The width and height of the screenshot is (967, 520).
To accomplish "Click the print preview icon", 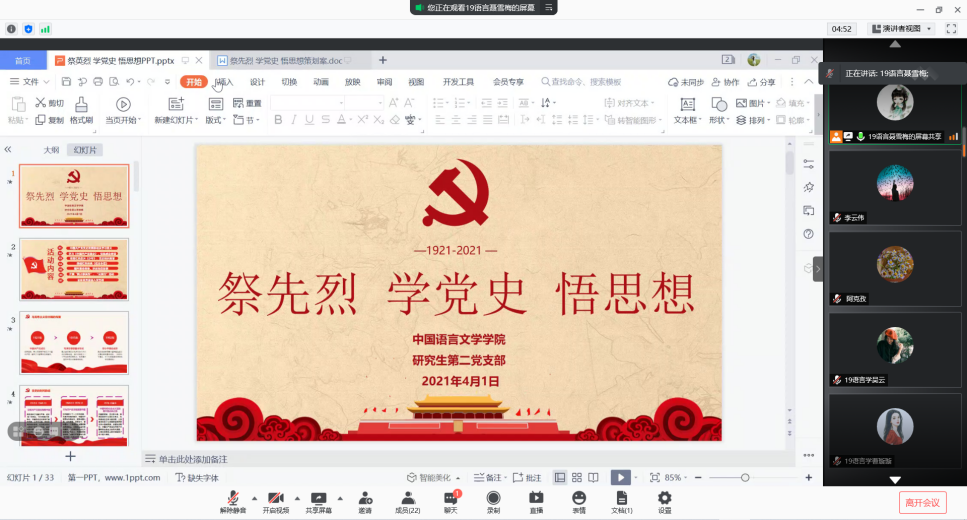I will pos(114,81).
